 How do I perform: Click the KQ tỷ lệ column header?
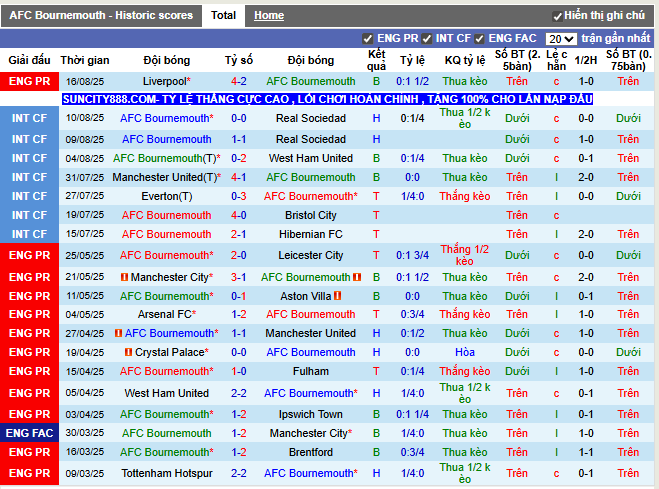tap(465, 60)
